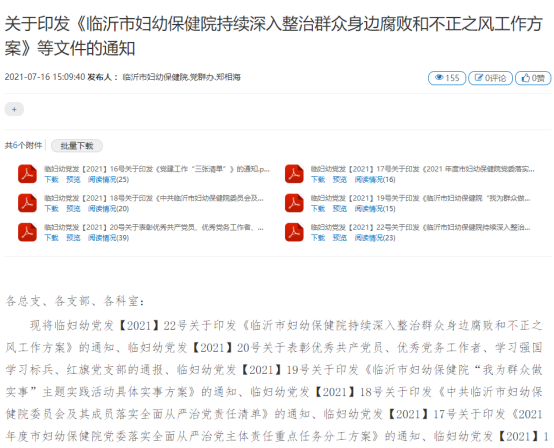Click the PDF icon for the 20号 attachment
554x448 pixels.
(x=27, y=232)
